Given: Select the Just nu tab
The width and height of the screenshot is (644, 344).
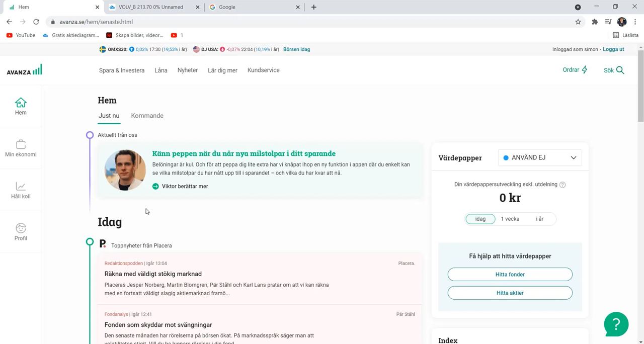Looking at the screenshot, I should [109, 116].
